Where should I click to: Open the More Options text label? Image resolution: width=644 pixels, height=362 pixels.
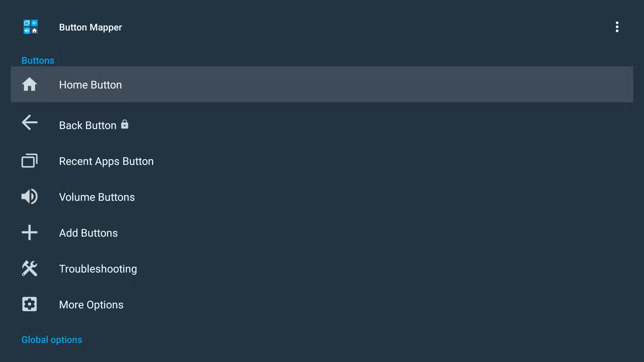[x=91, y=305]
